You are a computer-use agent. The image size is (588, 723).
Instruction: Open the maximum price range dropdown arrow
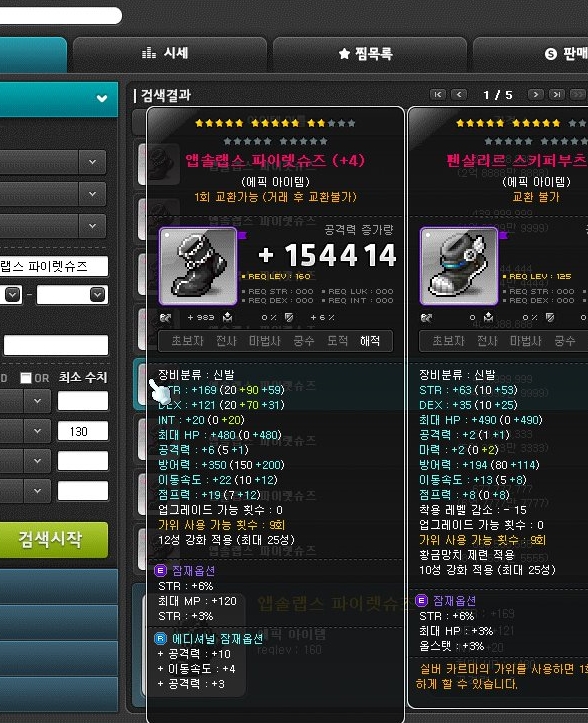97,294
